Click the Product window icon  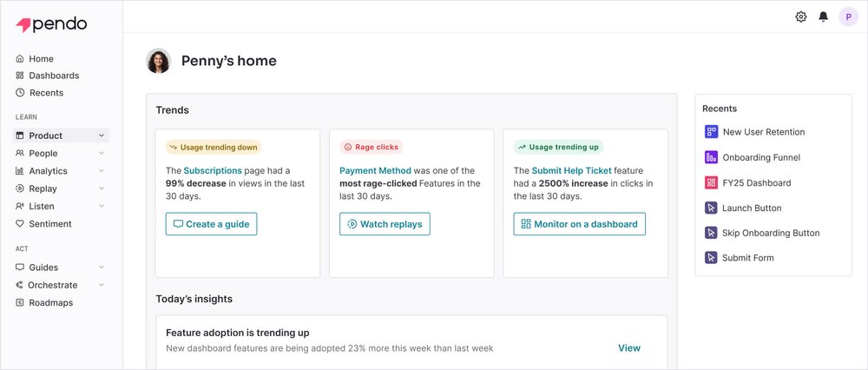pyautogui.click(x=20, y=135)
